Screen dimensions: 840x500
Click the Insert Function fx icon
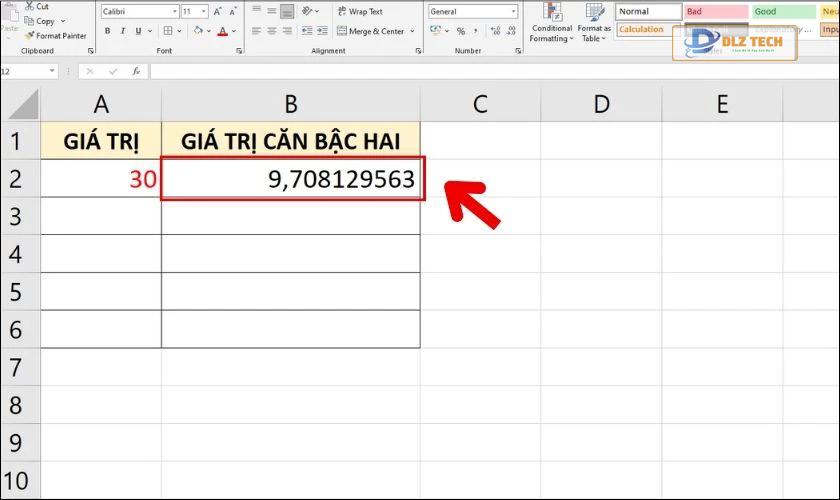click(x=136, y=71)
